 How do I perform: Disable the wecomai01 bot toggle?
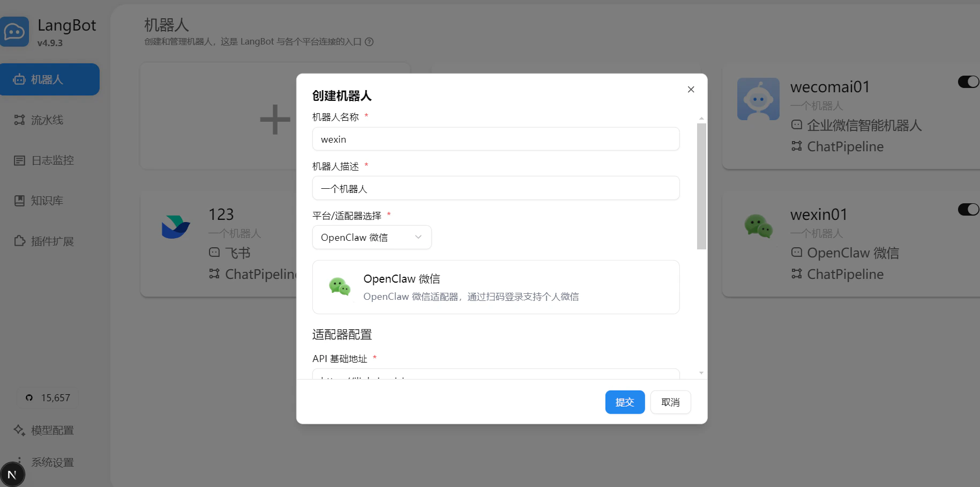pyautogui.click(x=968, y=82)
